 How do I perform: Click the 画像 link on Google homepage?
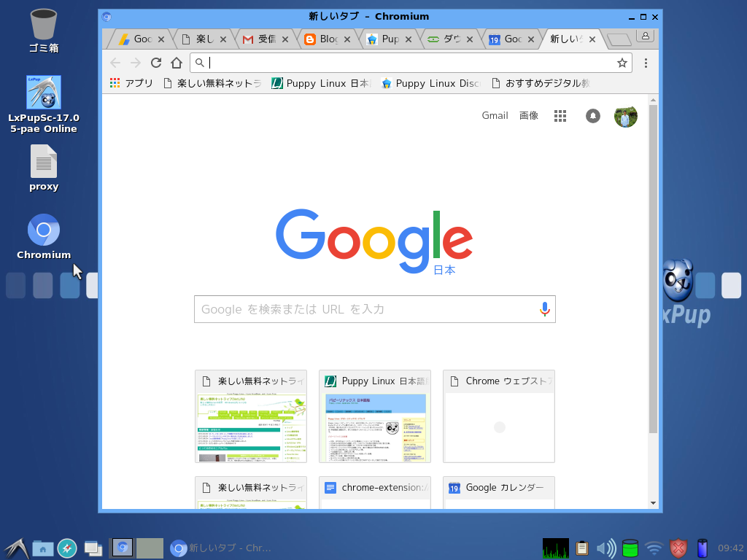[x=529, y=115]
